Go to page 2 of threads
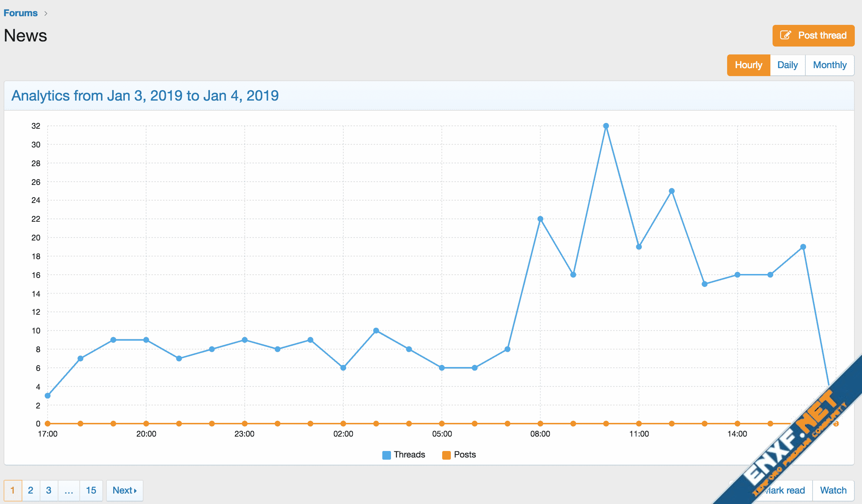Image resolution: width=862 pixels, height=504 pixels. click(31, 490)
